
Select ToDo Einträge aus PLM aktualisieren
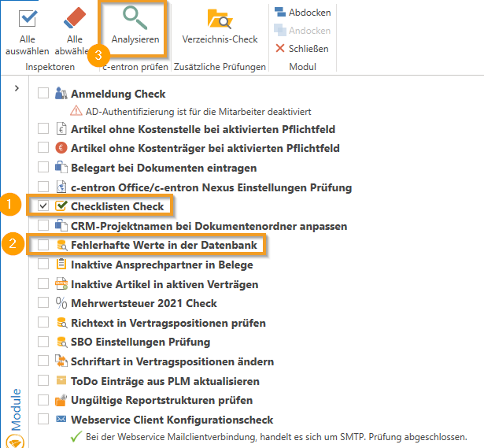coord(165,381)
